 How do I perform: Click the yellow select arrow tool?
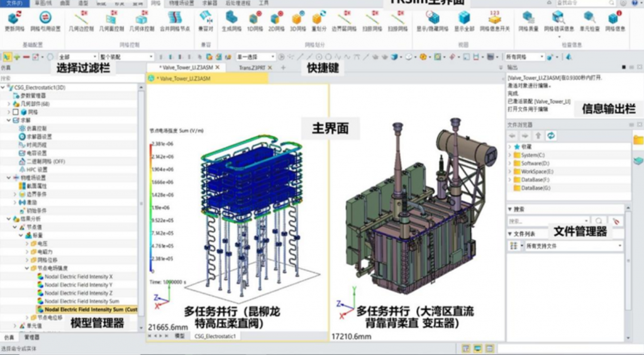click(x=7, y=57)
